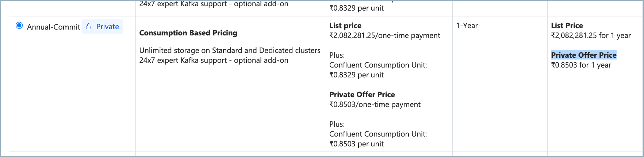Click the Annual-Commit plan label

click(x=53, y=27)
